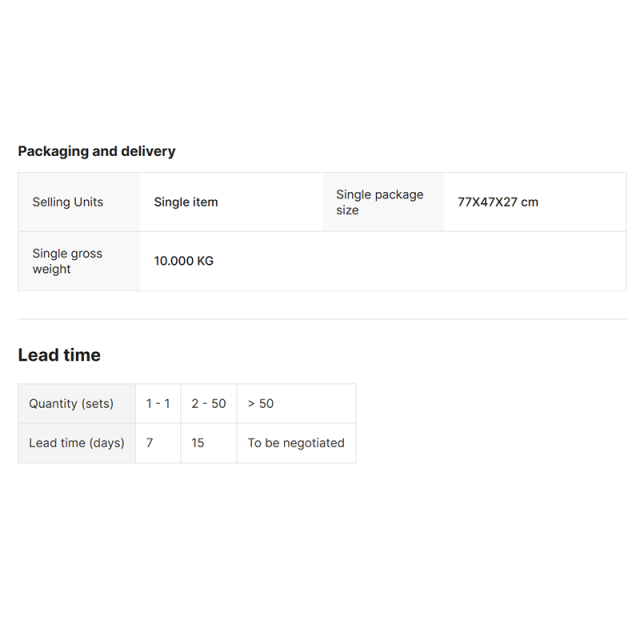The image size is (640, 640).
Task: Click the Single item value
Action: click(x=186, y=202)
